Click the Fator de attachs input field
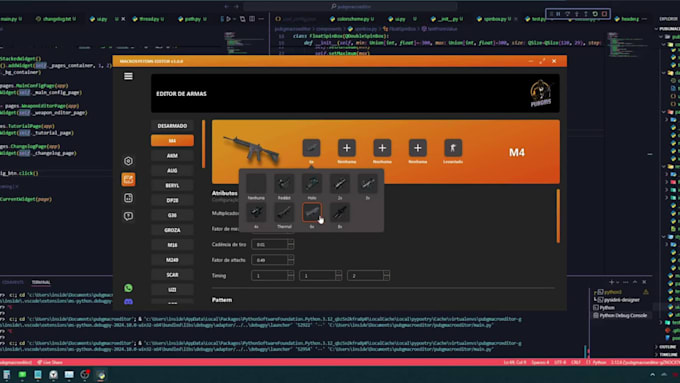Screen dimensions: 680x383 tap(270, 260)
